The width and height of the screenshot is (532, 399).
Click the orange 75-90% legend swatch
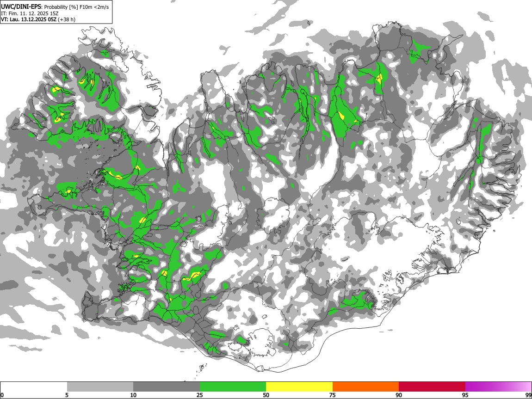[366, 387]
